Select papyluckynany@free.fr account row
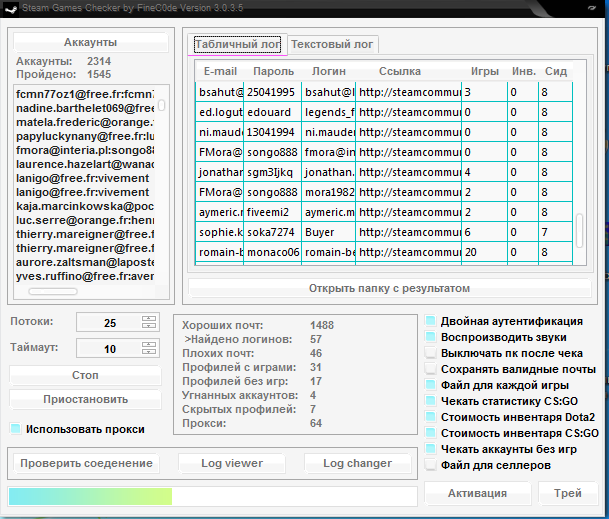 click(x=85, y=136)
